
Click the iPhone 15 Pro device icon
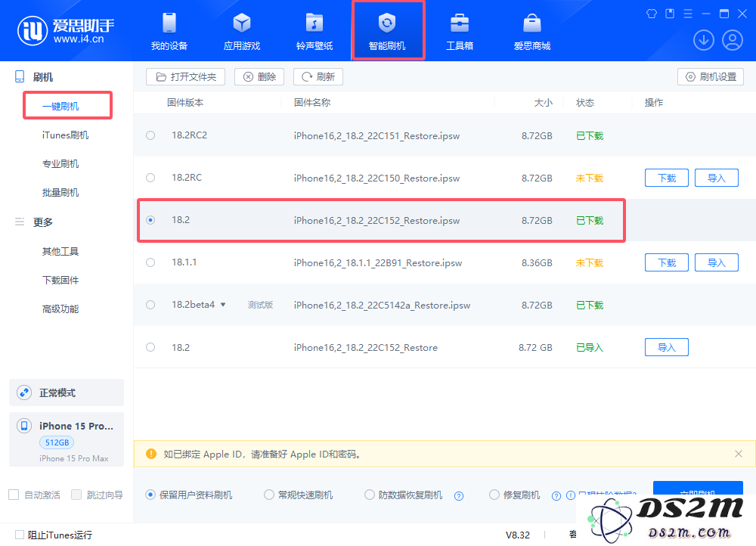(x=24, y=426)
